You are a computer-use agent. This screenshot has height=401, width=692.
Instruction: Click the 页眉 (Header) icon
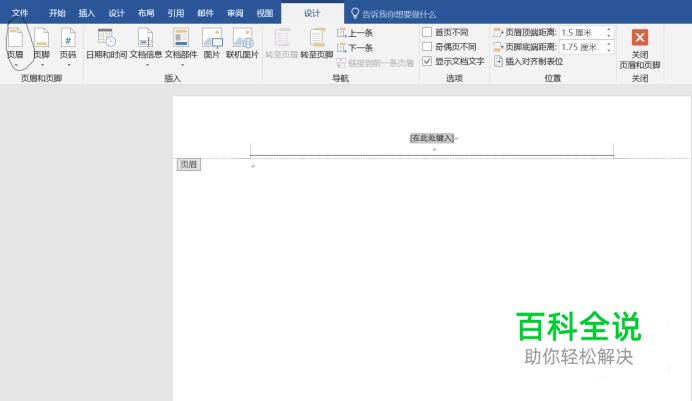(x=15, y=38)
